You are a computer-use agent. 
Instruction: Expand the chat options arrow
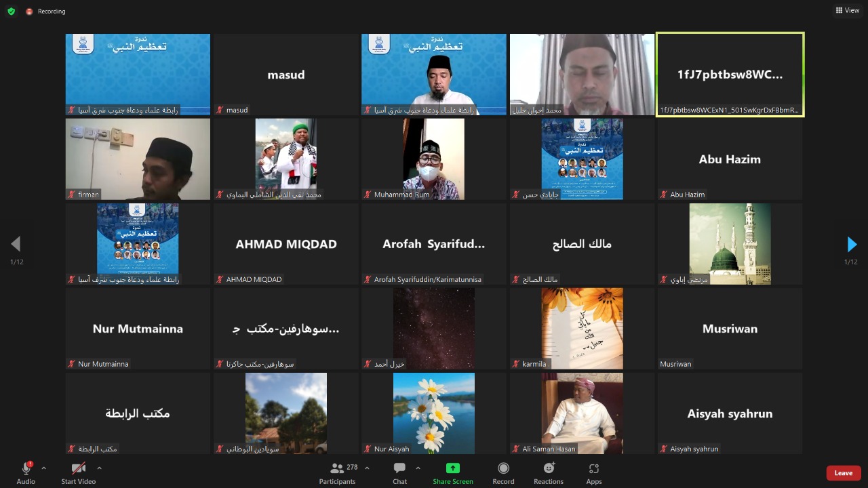[418, 468]
